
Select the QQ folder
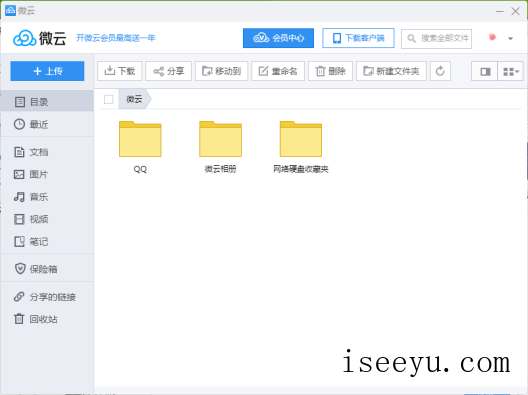(140, 139)
